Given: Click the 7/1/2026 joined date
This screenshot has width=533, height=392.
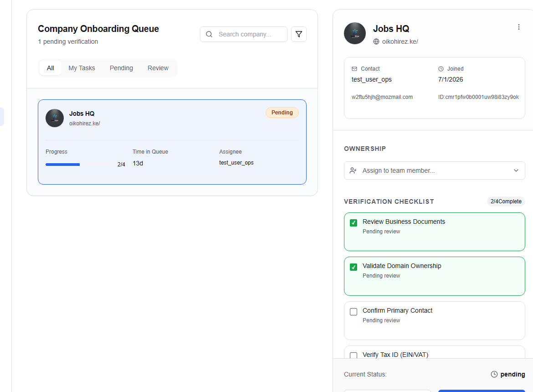Looking at the screenshot, I should (x=451, y=79).
